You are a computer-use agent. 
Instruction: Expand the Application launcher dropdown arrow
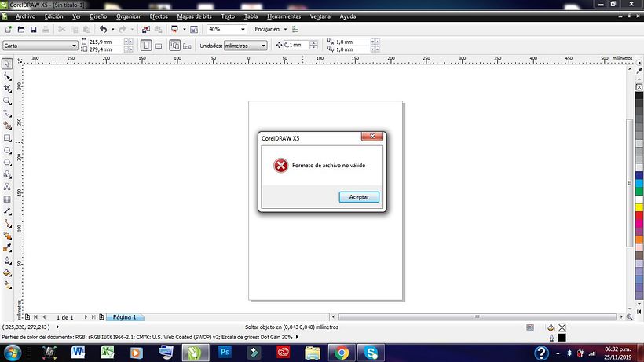(x=184, y=30)
